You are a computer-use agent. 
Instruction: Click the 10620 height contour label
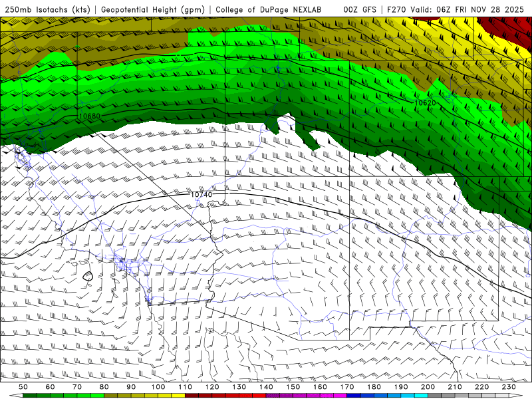click(x=425, y=102)
